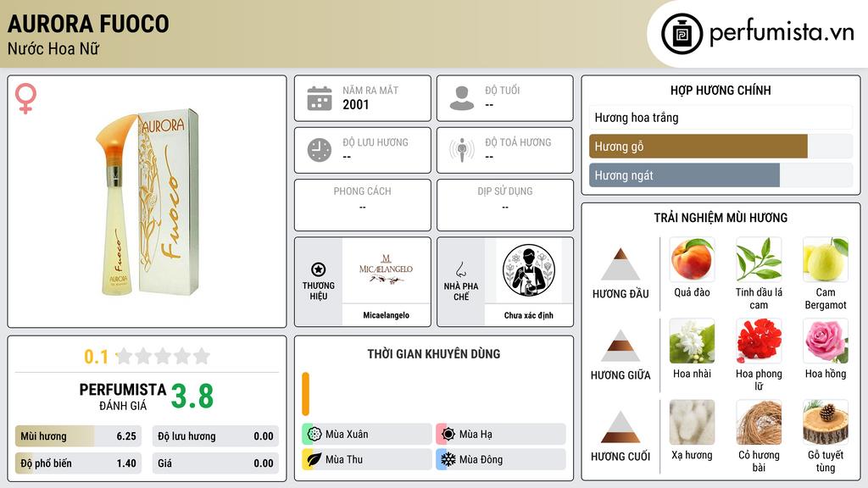Select the Mùa Hạ season label

pos(476,435)
